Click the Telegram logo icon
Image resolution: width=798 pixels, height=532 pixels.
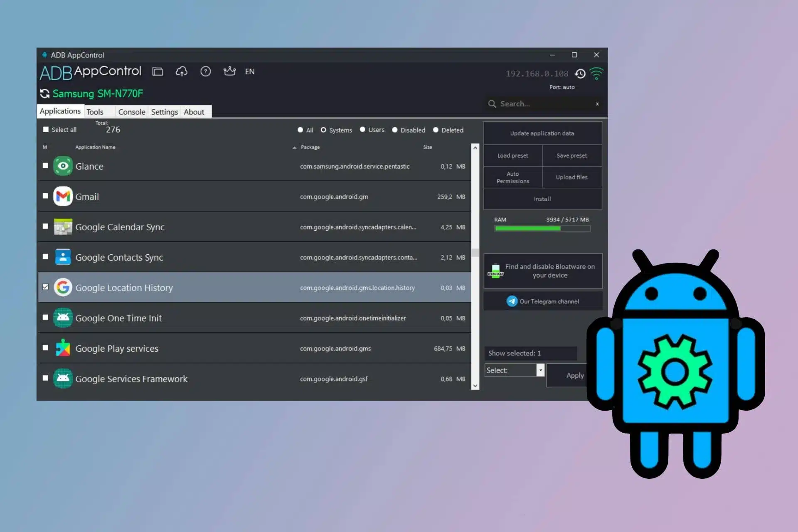click(512, 301)
